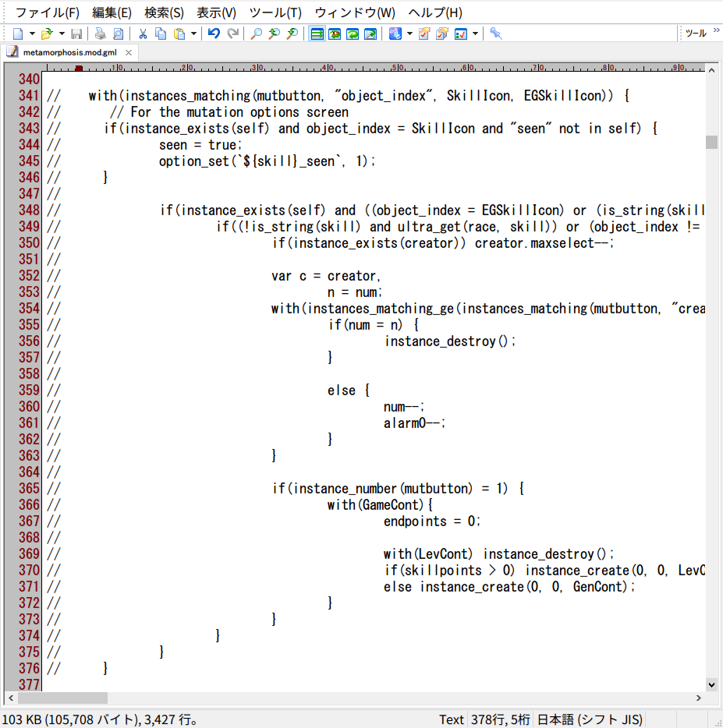The height and width of the screenshot is (728, 723).
Task: Expand the toolbar overflow chevron
Action: pos(716,31)
